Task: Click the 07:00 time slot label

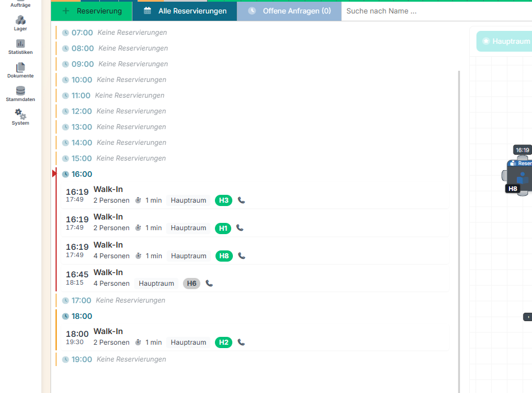Action: point(82,33)
